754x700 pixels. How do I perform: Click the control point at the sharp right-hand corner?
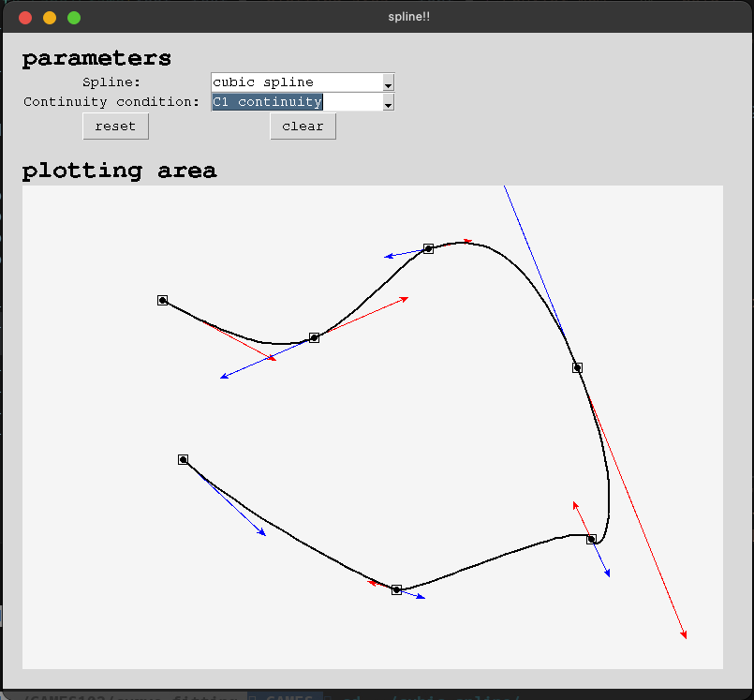point(592,539)
